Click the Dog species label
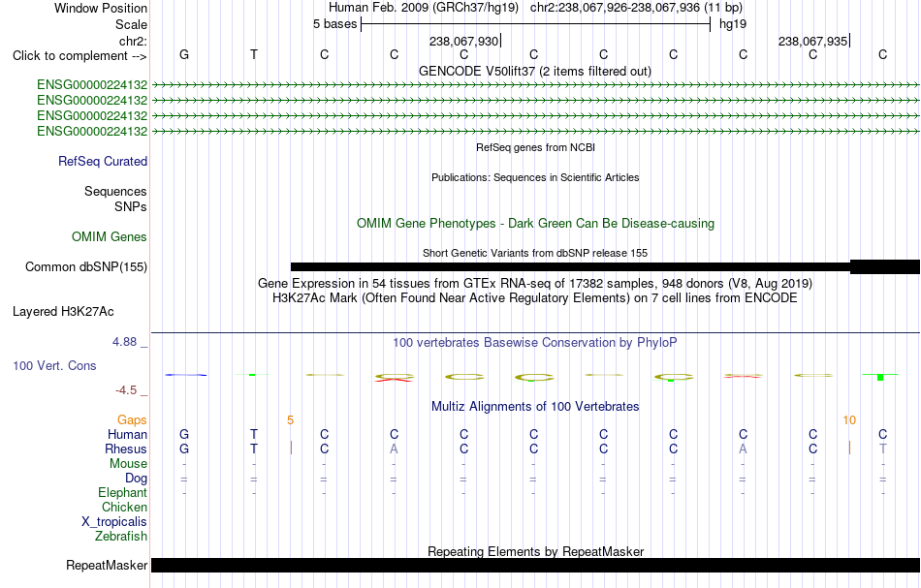 tap(136, 479)
